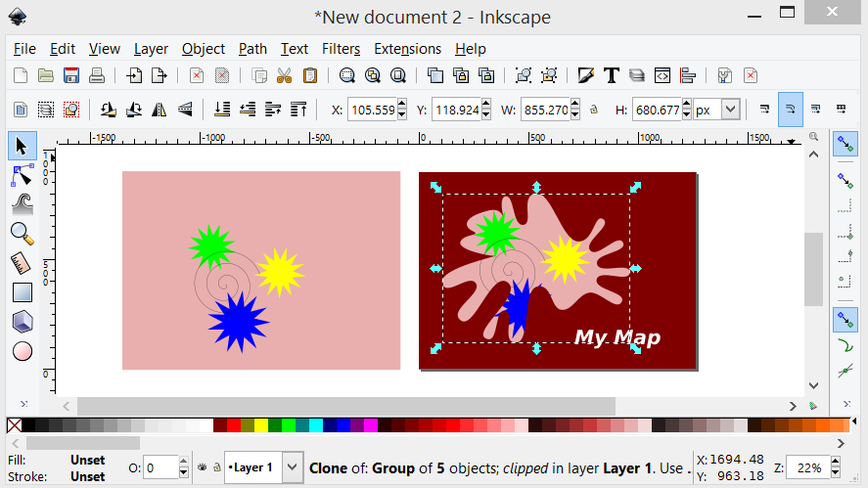Click the Unset fill indicator
Viewport: 868px width, 488px height.
point(88,460)
